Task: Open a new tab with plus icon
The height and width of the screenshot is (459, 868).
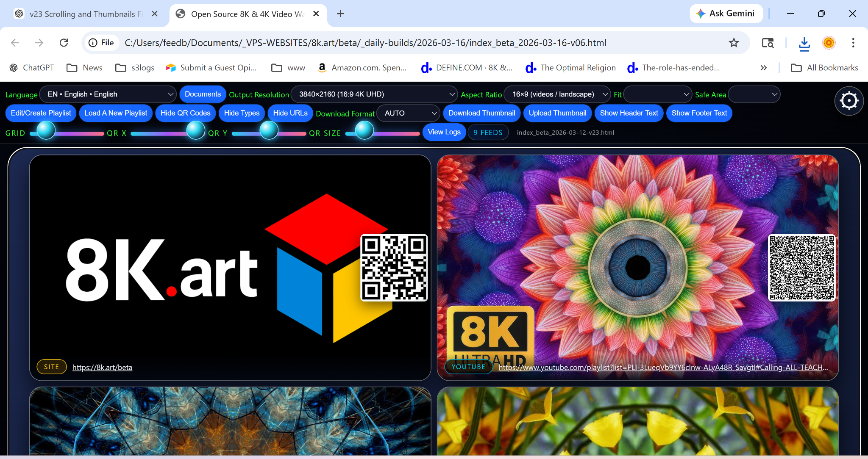Action: [x=340, y=14]
